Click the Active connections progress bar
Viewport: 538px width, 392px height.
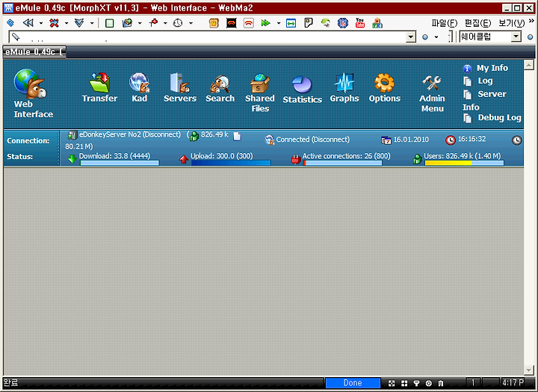pyautogui.click(x=342, y=163)
